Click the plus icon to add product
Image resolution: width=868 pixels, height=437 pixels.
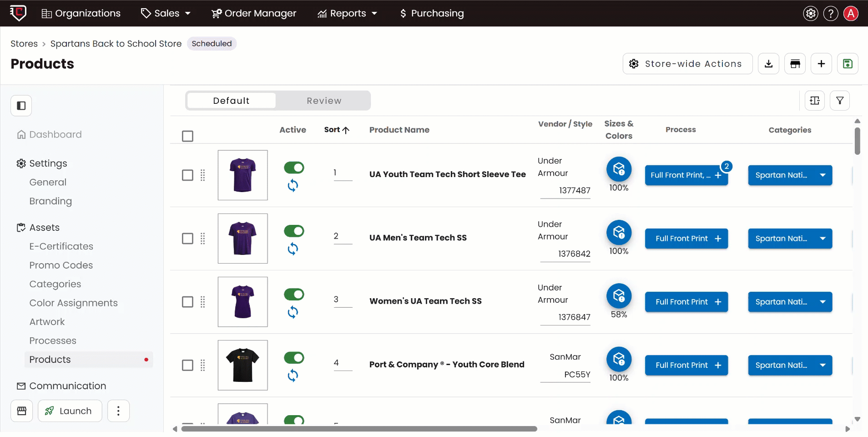pyautogui.click(x=821, y=64)
